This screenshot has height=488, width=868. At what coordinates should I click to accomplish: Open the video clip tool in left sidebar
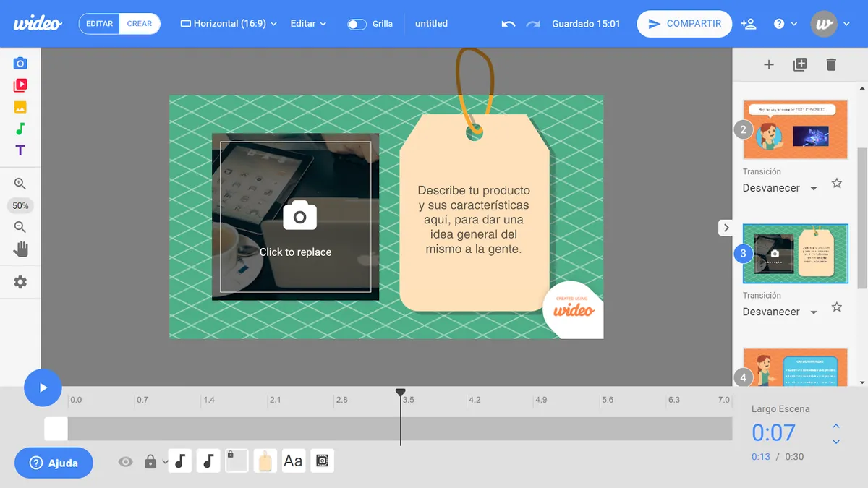(x=20, y=85)
